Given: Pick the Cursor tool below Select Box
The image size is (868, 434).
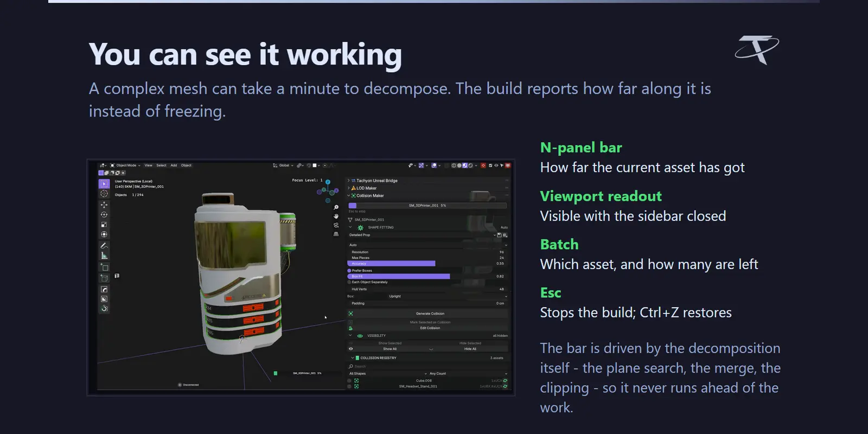Looking at the screenshot, I should 104,194.
